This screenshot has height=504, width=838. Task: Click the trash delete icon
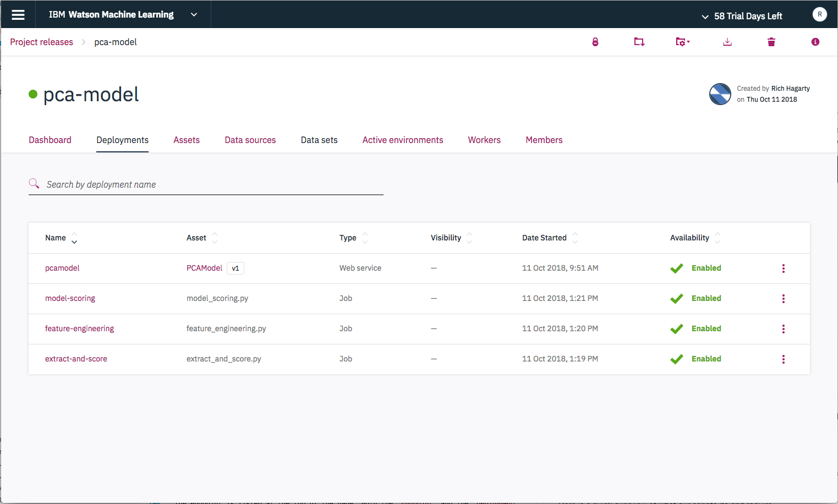click(x=771, y=42)
